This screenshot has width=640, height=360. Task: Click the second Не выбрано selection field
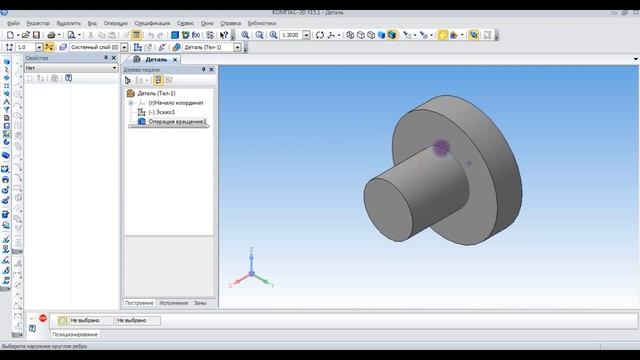coord(138,320)
